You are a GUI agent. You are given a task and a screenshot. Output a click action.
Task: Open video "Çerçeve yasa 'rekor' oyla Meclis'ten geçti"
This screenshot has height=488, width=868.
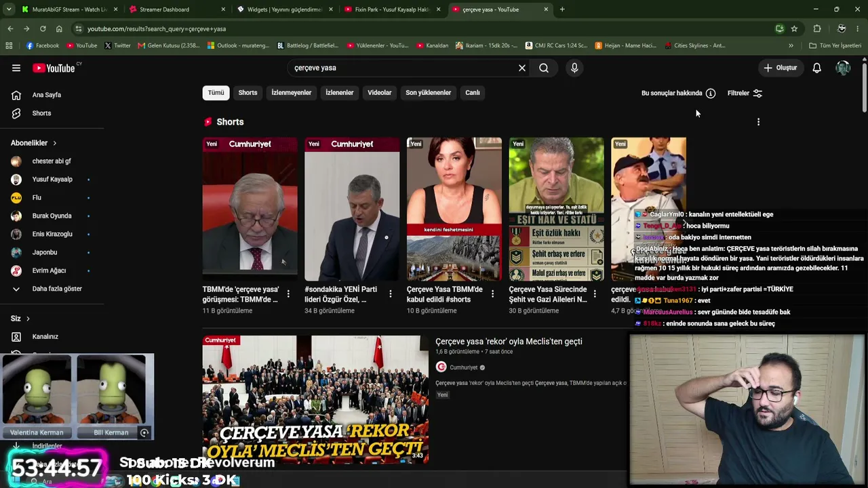(509, 342)
